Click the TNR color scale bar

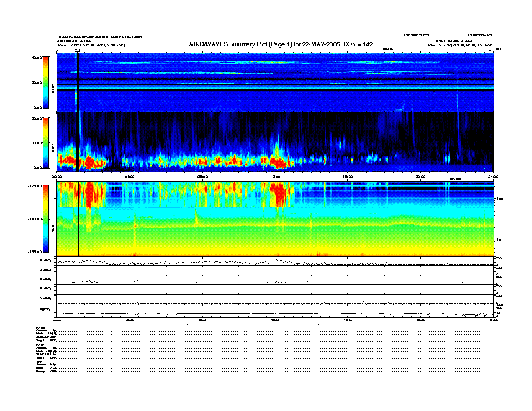pos(46,219)
